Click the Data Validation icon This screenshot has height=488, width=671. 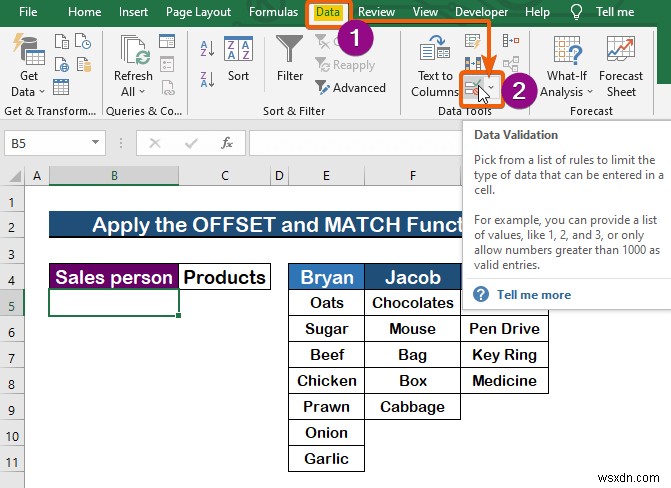coord(473,89)
